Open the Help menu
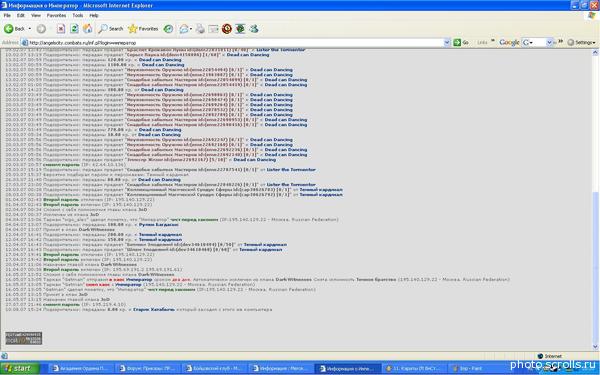 pyautogui.click(x=94, y=15)
